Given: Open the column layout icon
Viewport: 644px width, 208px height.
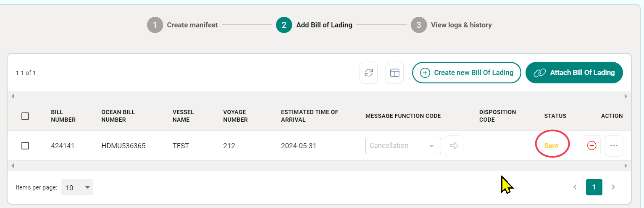Looking at the screenshot, I should [x=394, y=73].
